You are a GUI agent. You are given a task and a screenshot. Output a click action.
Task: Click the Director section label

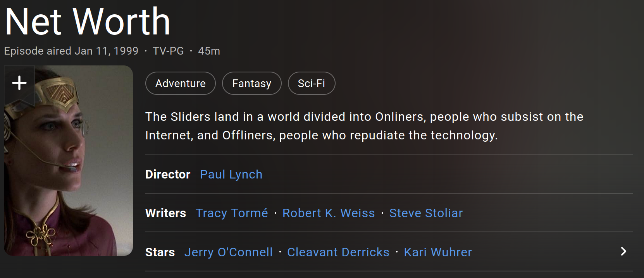click(167, 174)
